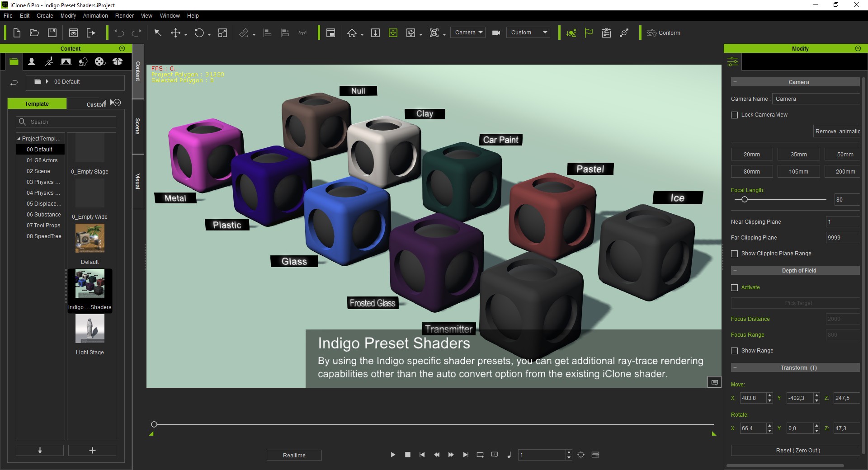
Task: Click the New Project icon
Action: pyautogui.click(x=17, y=33)
